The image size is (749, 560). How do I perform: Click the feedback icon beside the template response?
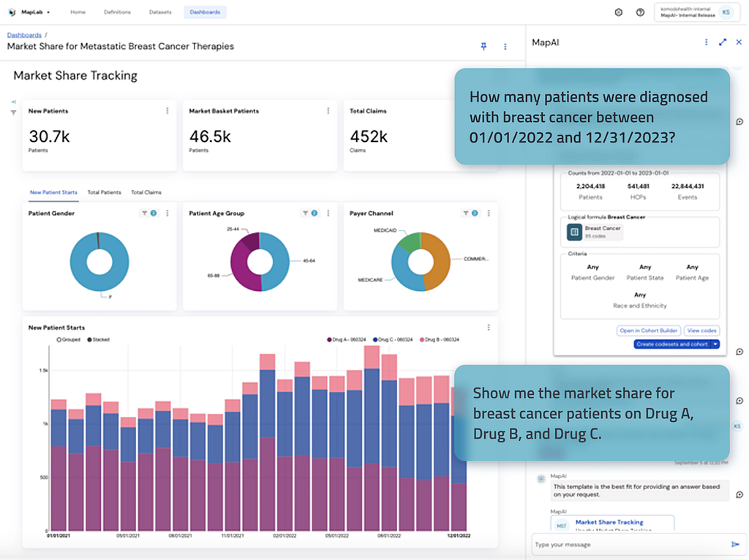pos(739,495)
